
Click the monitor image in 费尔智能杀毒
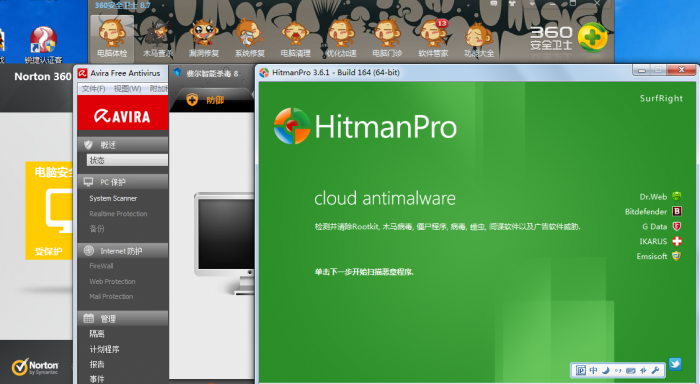point(225,243)
